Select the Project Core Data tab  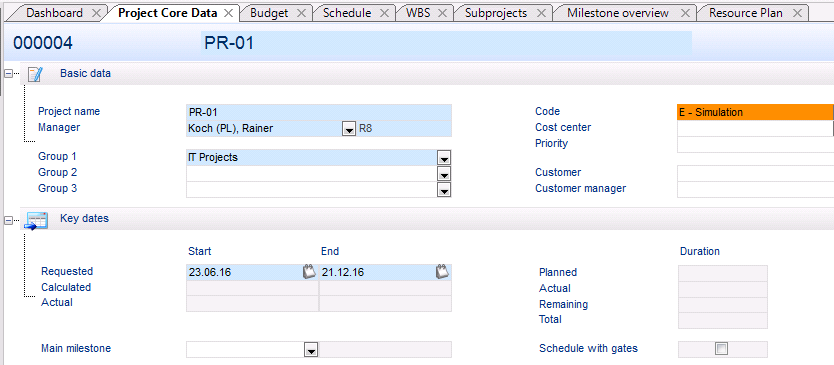[x=168, y=13]
